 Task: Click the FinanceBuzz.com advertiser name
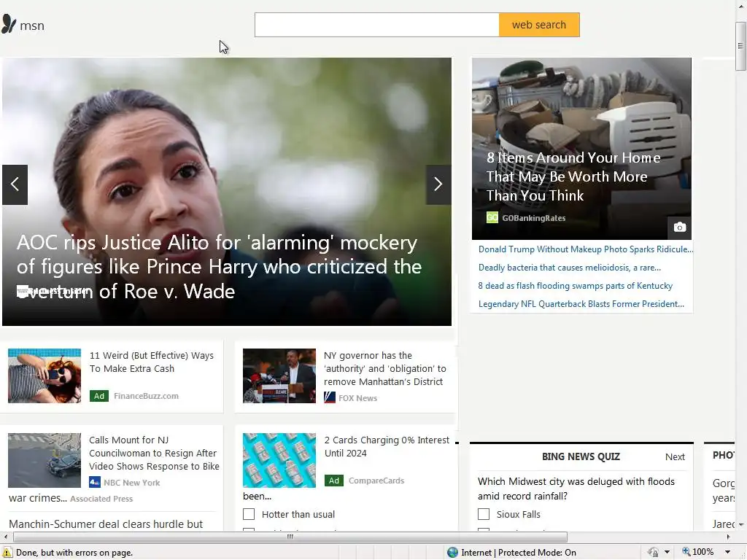(146, 396)
